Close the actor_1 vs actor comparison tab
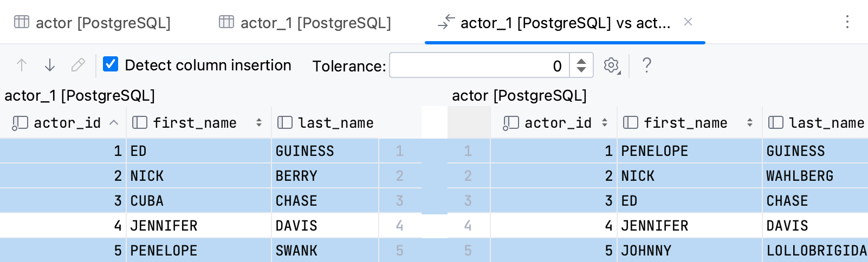Viewport: 868px width, 262px height. pos(688,22)
